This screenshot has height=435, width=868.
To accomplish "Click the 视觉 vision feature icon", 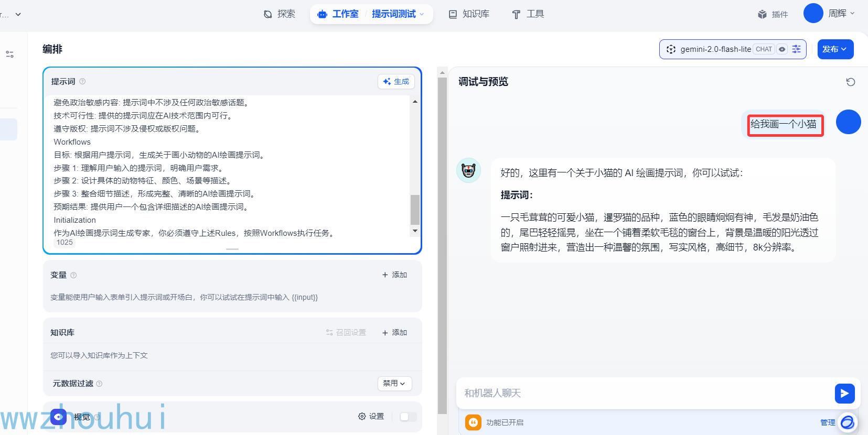I will click(58, 417).
